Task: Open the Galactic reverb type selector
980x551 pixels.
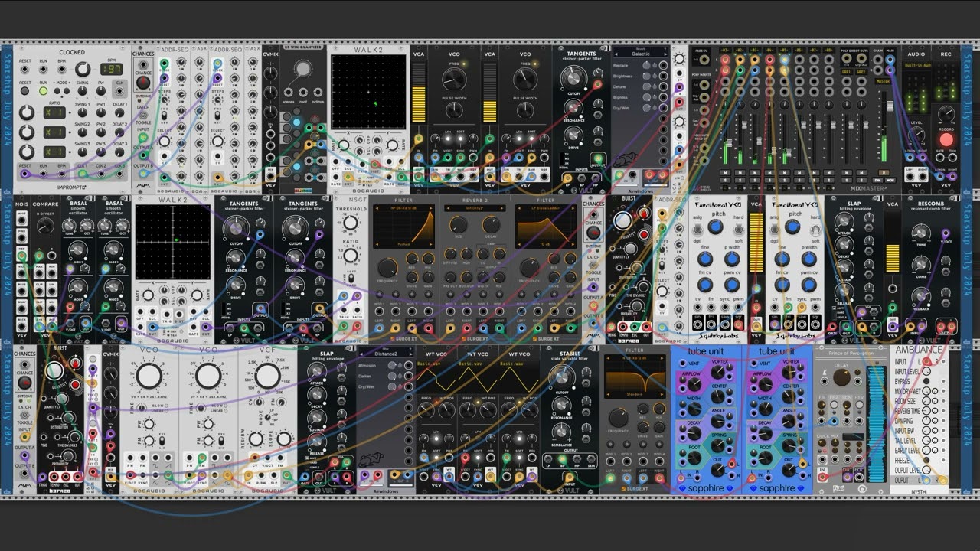Action: point(641,54)
